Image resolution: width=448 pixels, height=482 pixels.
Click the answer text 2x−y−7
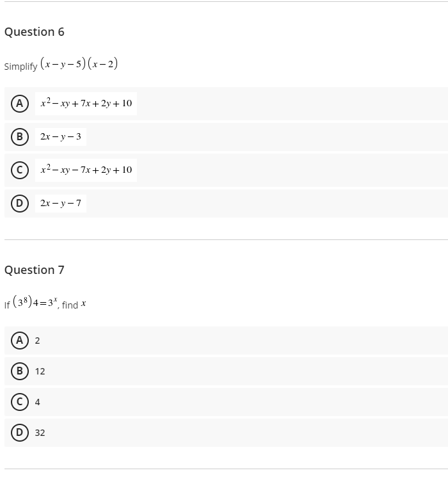point(61,203)
